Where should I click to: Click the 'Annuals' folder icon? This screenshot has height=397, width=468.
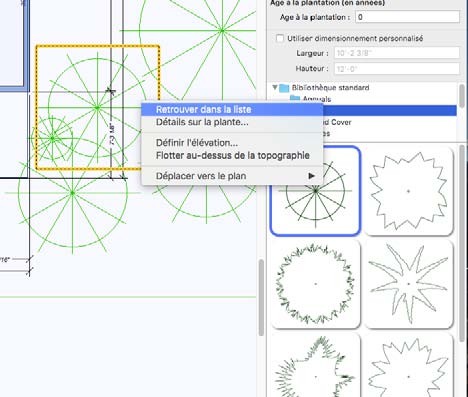[x=295, y=98]
